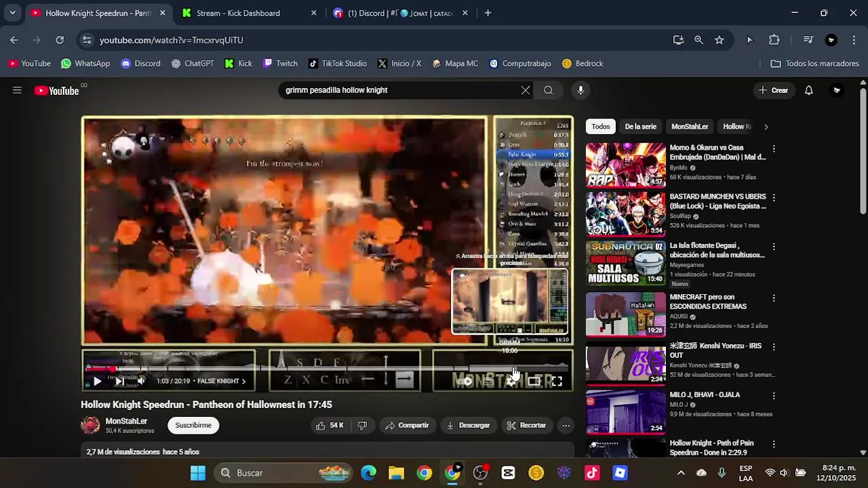Open Chrome zoom magnifier in address bar
868x488 pixels.
[x=698, y=40]
